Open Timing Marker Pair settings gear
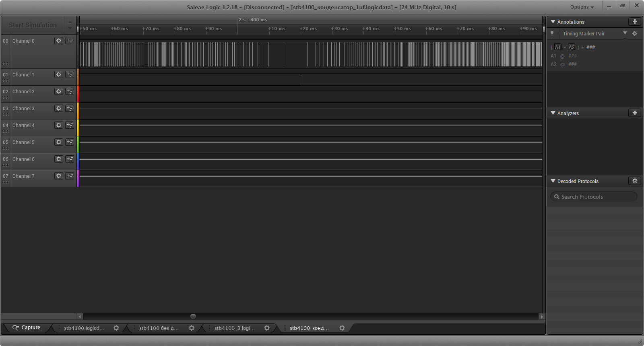 point(635,33)
